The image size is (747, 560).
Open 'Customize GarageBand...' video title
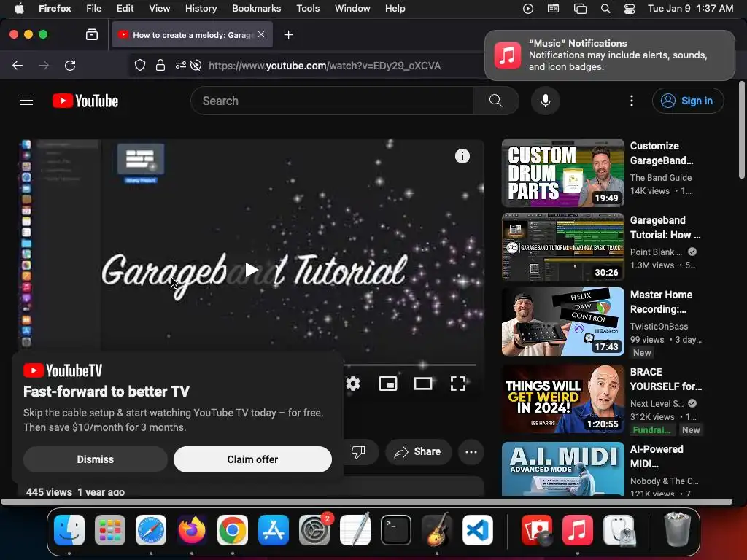[661, 153]
